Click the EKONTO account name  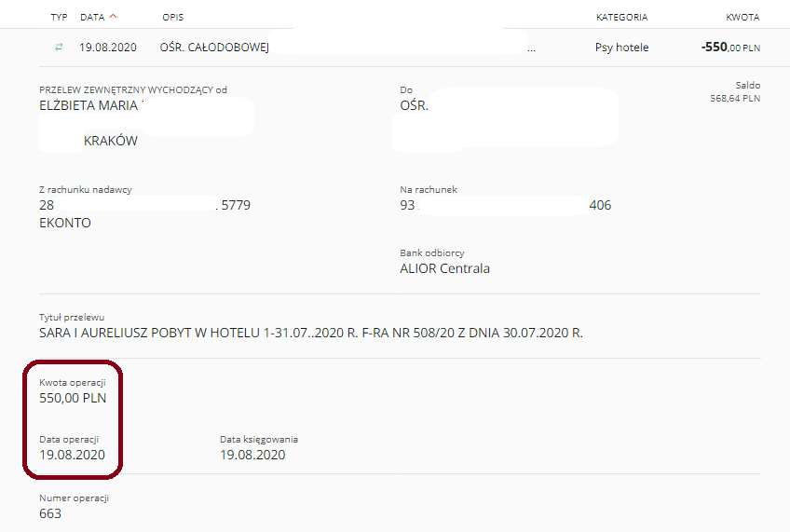click(x=65, y=223)
